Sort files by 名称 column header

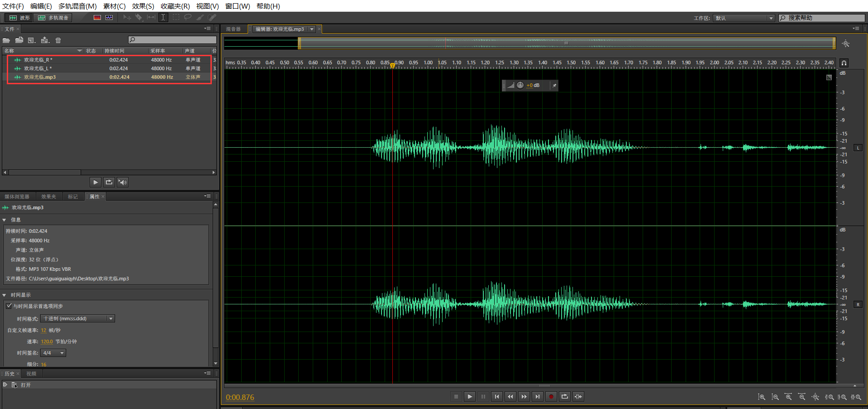point(43,51)
